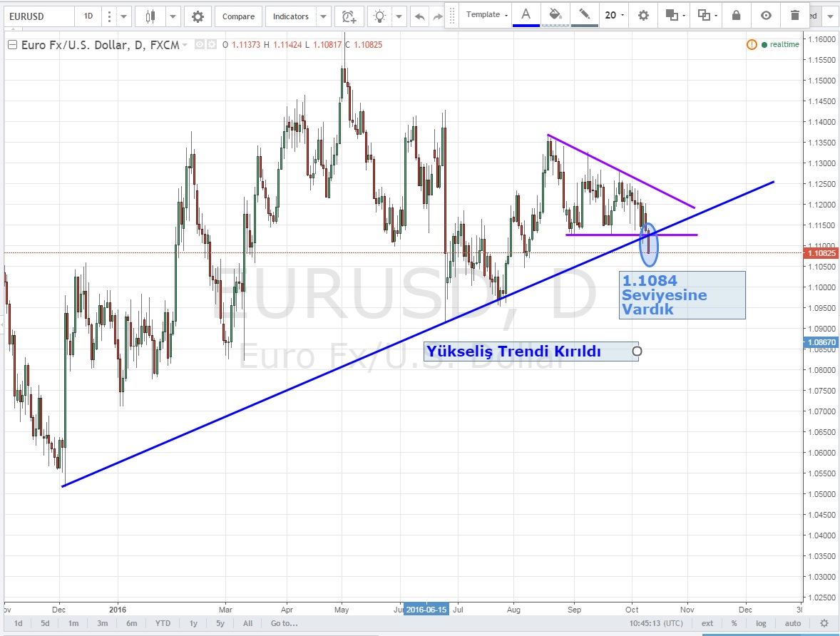Lock the selected drawing with padlock icon
Image resolution: width=840 pixels, height=636 pixels.
(x=736, y=15)
